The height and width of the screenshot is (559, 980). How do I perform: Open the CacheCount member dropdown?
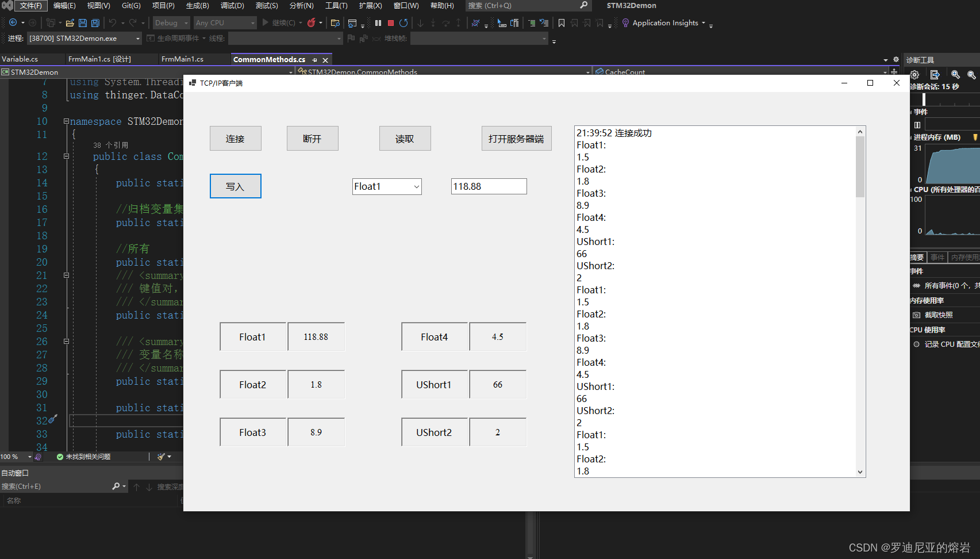coord(740,72)
